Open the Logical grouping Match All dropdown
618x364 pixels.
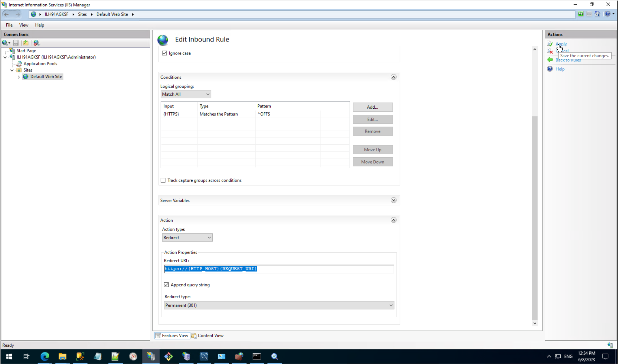186,94
